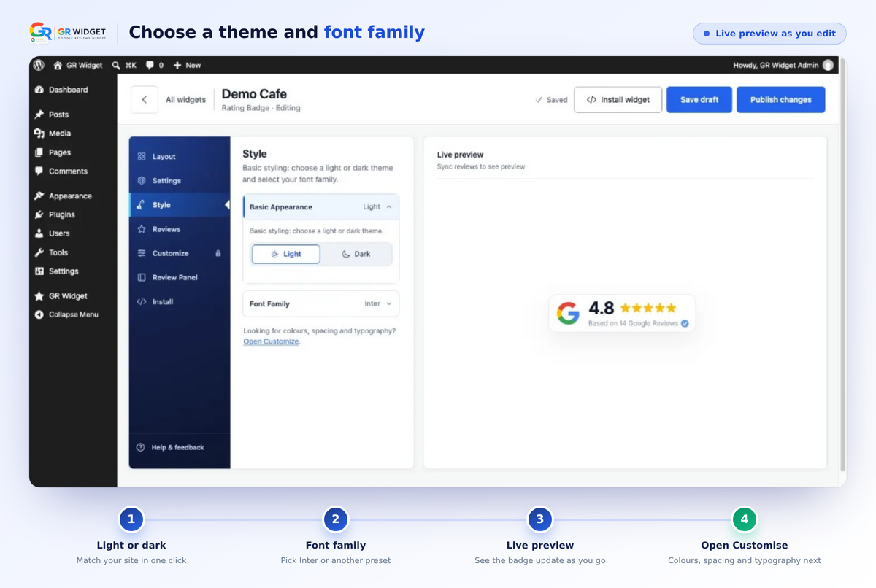Open the Font Family dropdown
This screenshot has height=588, width=876.
[320, 303]
